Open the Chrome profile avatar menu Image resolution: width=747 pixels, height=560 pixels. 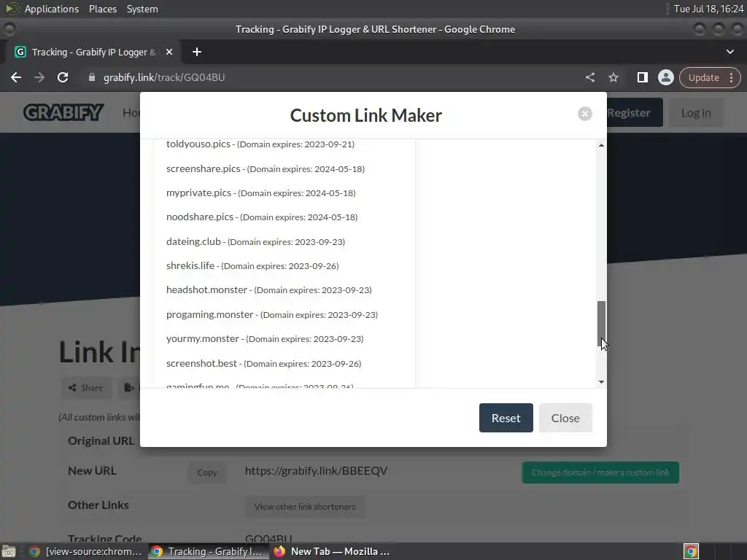pos(665,77)
